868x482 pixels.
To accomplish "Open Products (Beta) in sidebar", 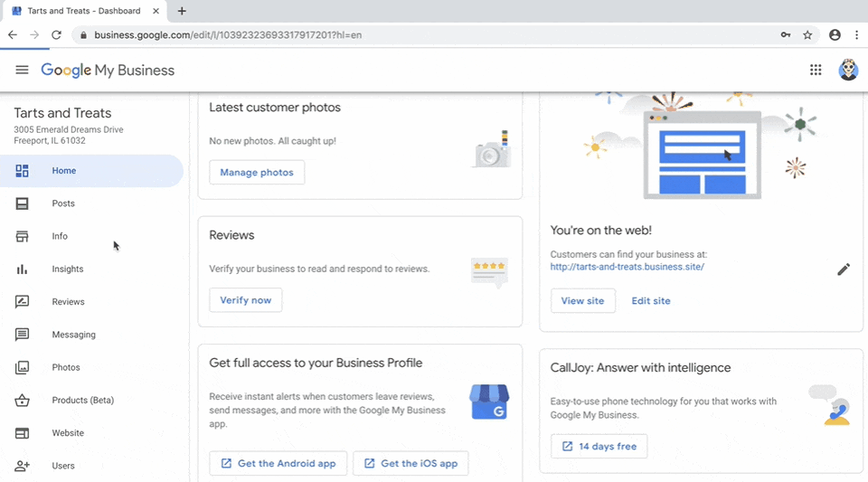I will click(82, 400).
